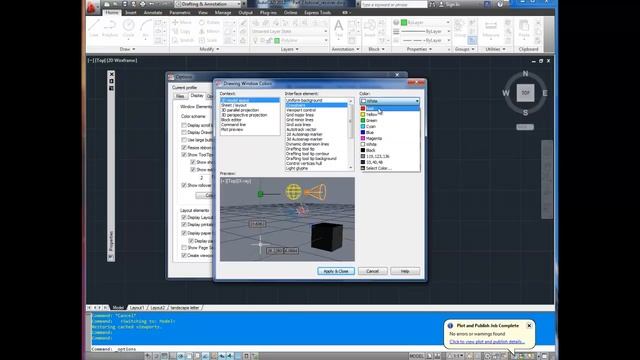640x360 pixels.
Task: Toggle Display scroll bars checkbox in Options
Action: coord(184,125)
